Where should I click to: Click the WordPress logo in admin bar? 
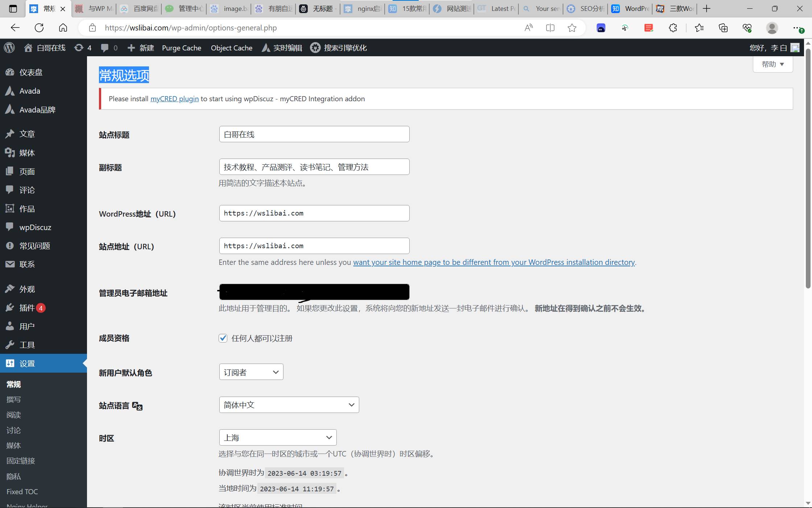click(9, 48)
